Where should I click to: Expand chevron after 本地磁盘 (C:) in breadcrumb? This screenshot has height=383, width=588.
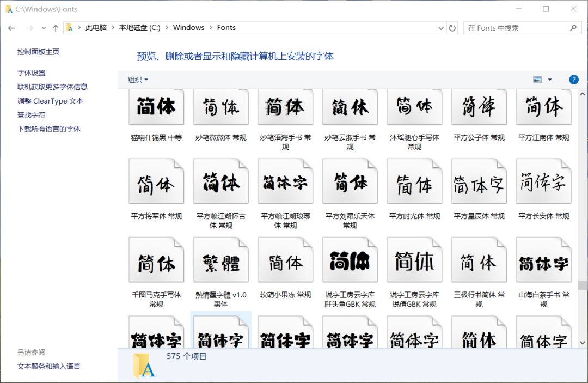(x=167, y=27)
